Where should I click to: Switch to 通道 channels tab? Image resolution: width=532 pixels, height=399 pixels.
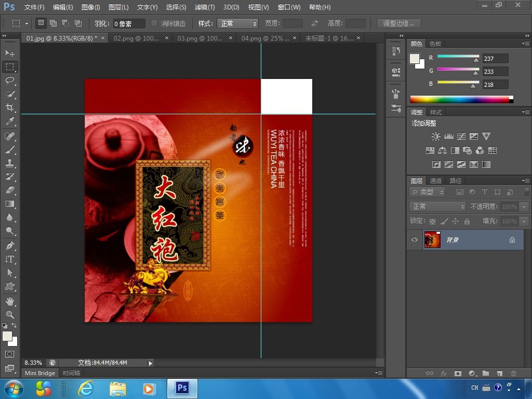436,180
